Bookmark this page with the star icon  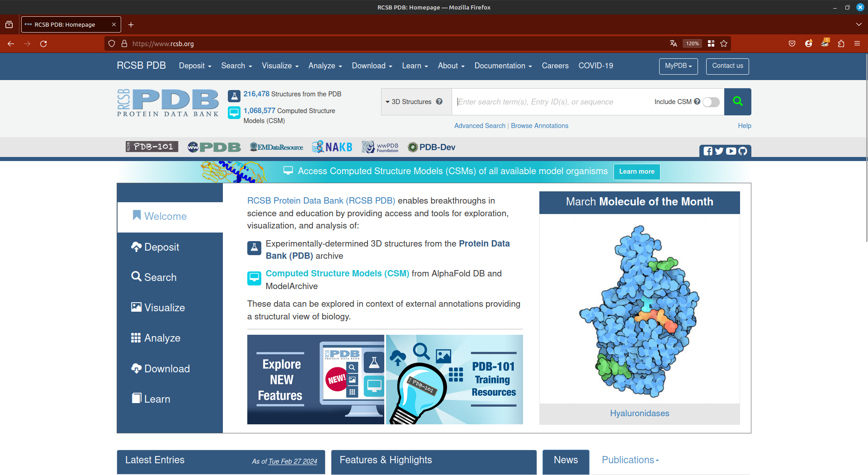(724, 44)
